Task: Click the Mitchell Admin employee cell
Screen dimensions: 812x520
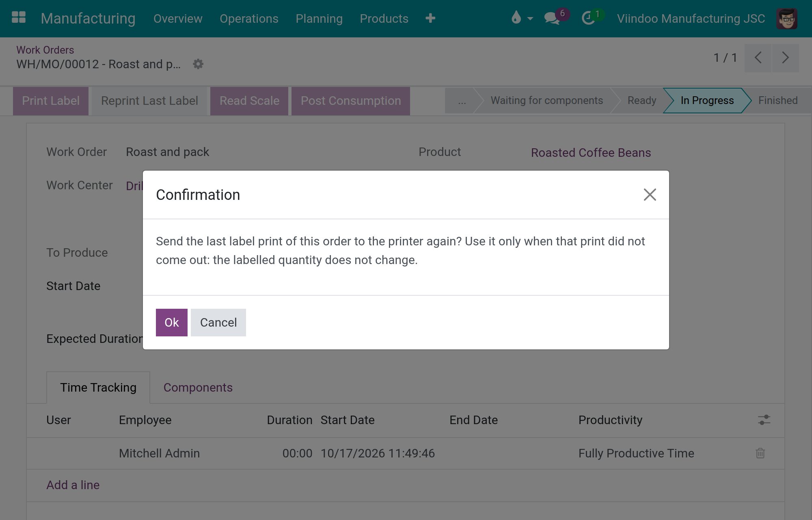Action: 159,453
